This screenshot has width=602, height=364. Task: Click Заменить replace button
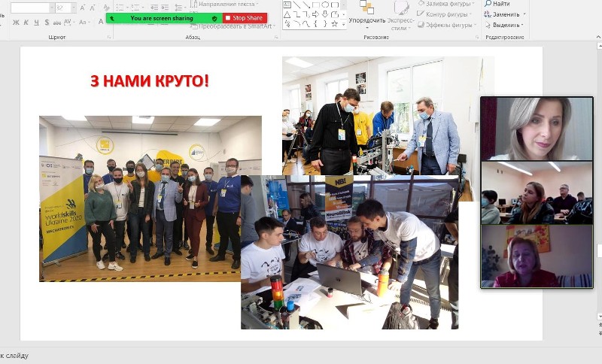pyautogui.click(x=505, y=14)
